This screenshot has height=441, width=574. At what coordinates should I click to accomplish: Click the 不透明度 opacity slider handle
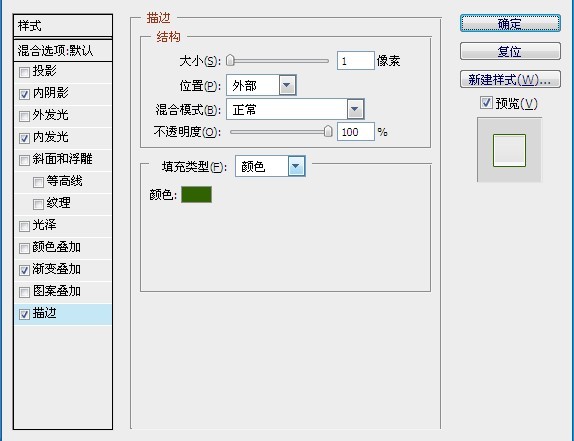[328, 131]
